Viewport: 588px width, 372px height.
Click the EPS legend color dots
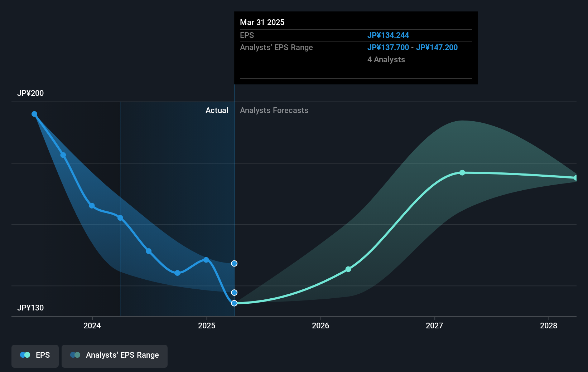25,355
